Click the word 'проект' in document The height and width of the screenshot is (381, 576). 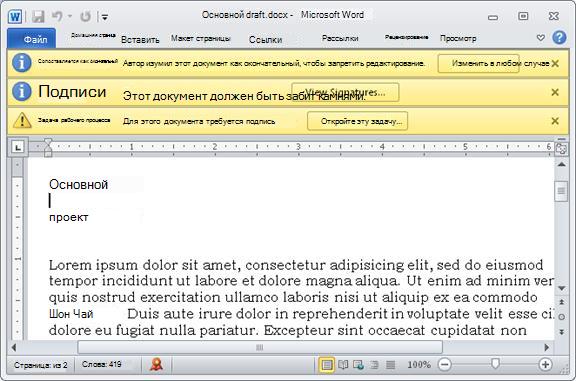[69, 217]
